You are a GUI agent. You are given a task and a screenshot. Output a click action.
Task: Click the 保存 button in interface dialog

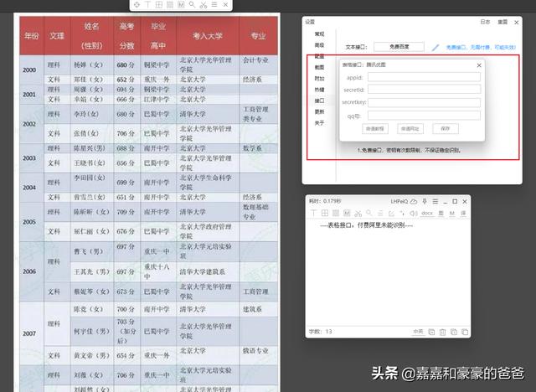pos(445,129)
